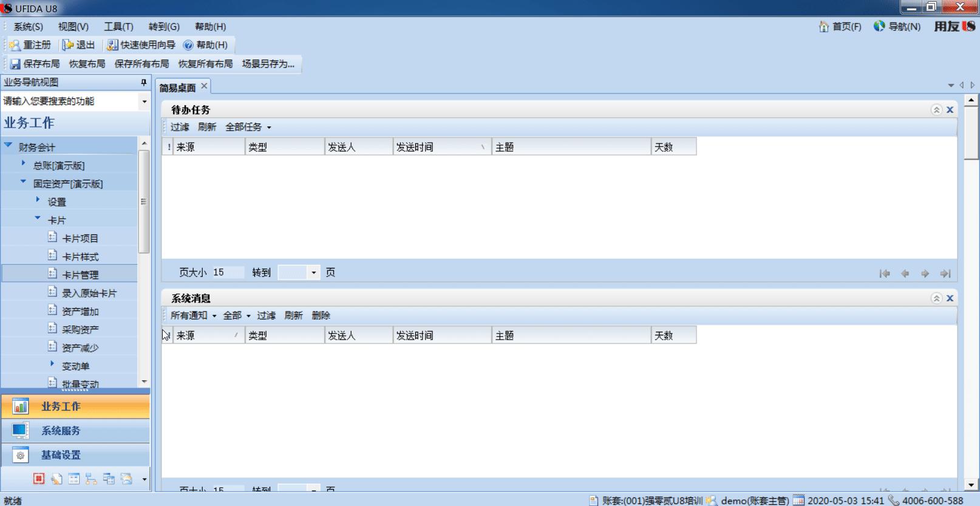Viewport: 980px width, 506px height.
Task: Select the 简易桌面 tab
Action: pyautogui.click(x=177, y=87)
